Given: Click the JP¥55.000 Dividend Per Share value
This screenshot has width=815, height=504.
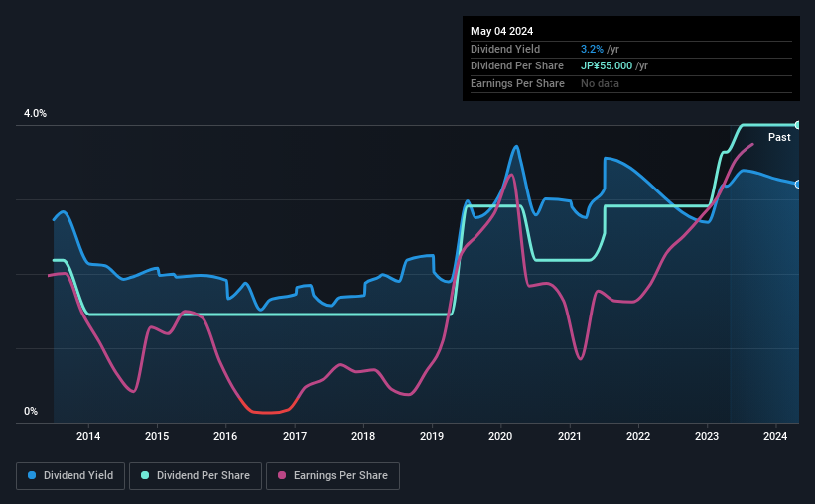Looking at the screenshot, I should 607,66.
